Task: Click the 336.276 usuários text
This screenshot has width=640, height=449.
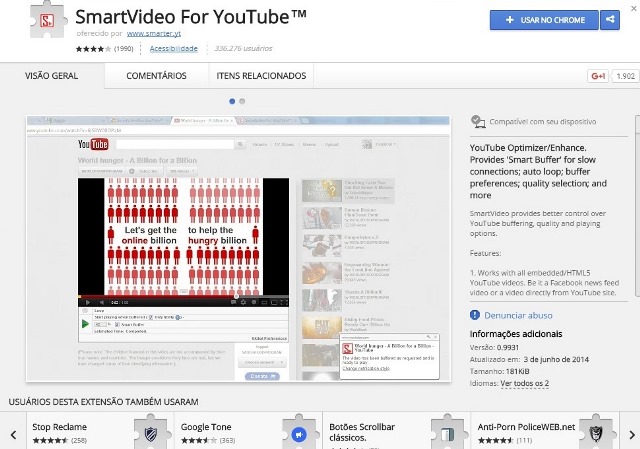Action: pos(243,49)
